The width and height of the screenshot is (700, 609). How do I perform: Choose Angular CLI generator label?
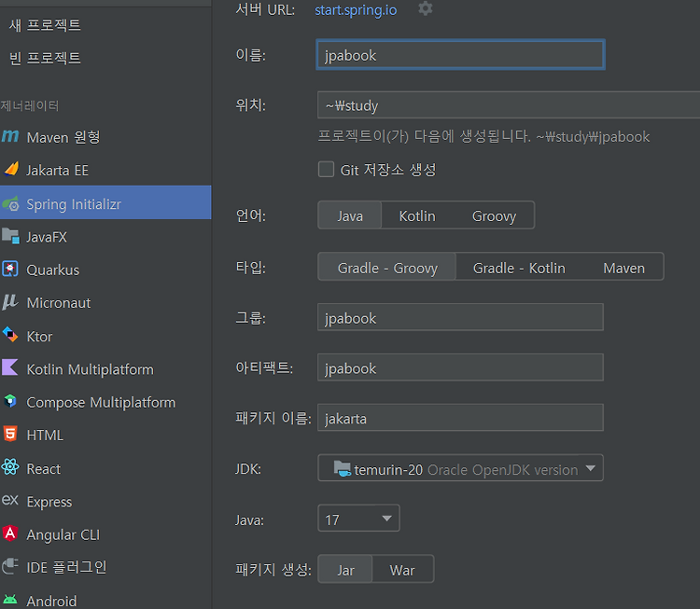[x=63, y=534]
